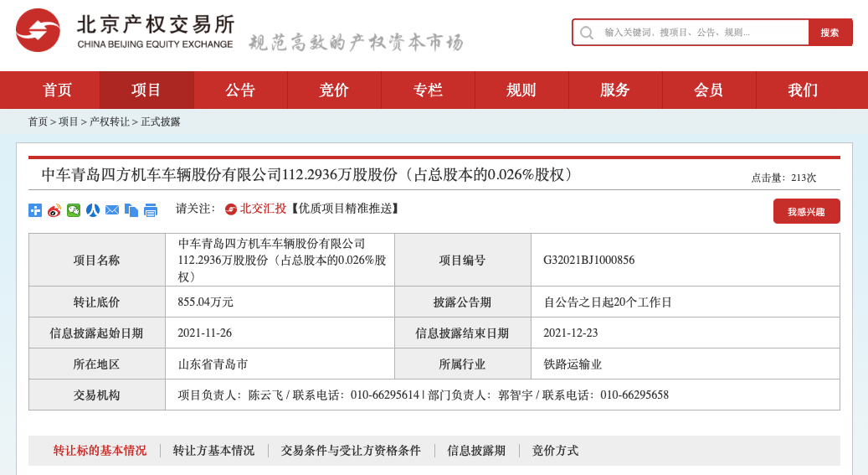Click the 项目名称 label cell
This screenshot has width=868, height=475.
(x=97, y=260)
